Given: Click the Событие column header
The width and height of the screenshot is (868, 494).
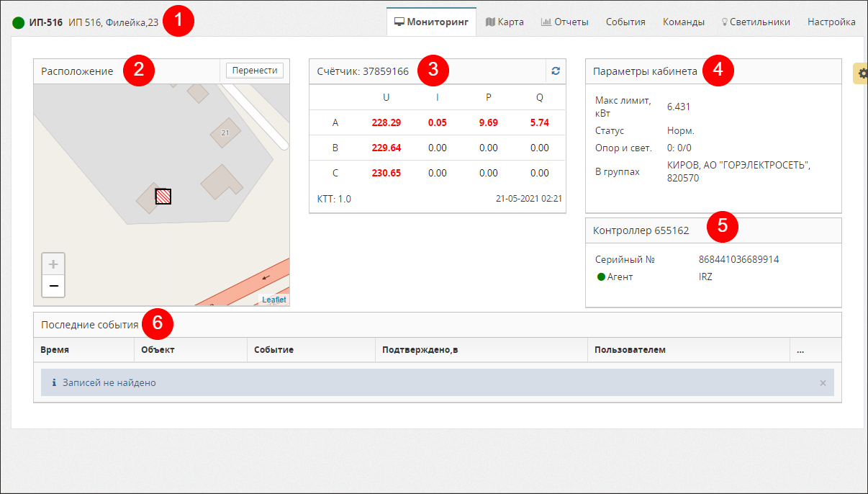Looking at the screenshot, I should (273, 350).
